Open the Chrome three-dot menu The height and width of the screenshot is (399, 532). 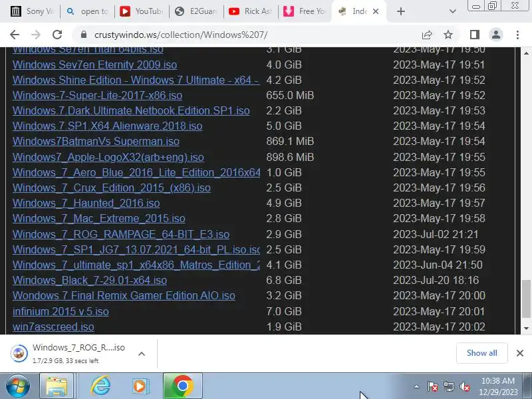517,35
